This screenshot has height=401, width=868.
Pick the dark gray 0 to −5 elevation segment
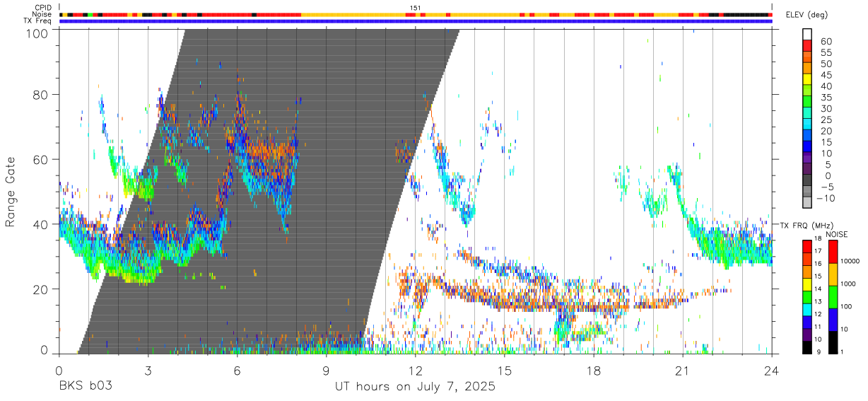808,181
